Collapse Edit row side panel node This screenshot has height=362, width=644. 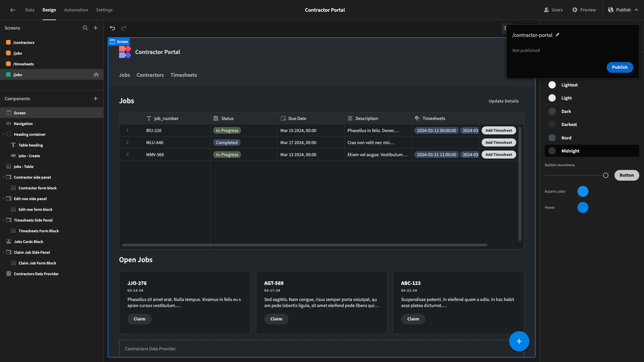pyautogui.click(x=3, y=199)
